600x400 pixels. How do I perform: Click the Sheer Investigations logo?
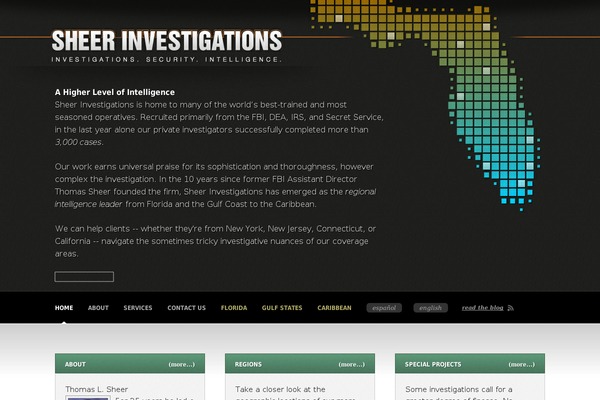[167, 41]
